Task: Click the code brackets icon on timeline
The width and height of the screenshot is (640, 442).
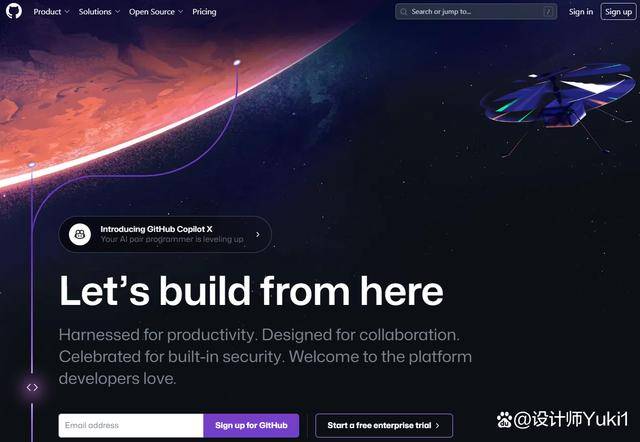Action: [x=32, y=387]
